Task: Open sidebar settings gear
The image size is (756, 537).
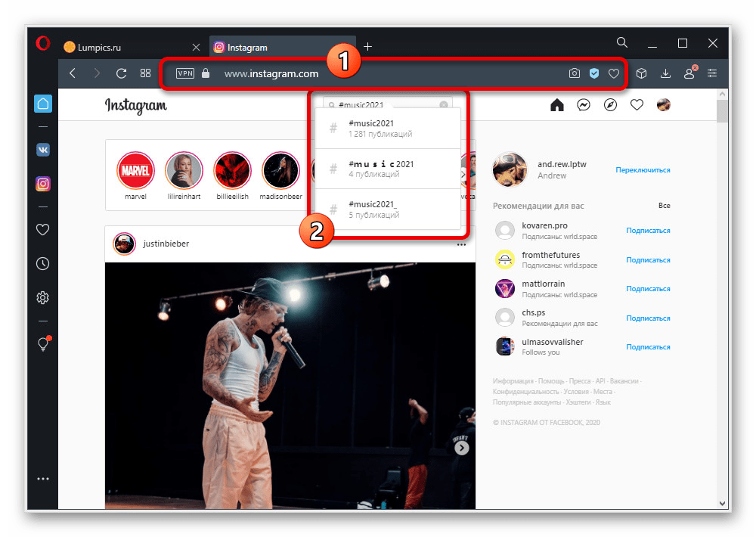Action: pyautogui.click(x=43, y=298)
